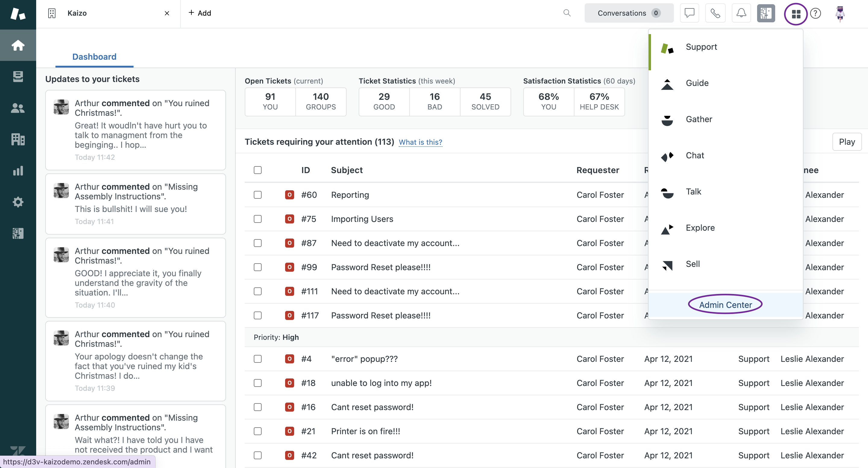Sort by the Subject column header
Screen dimensions: 868x468
click(x=346, y=170)
